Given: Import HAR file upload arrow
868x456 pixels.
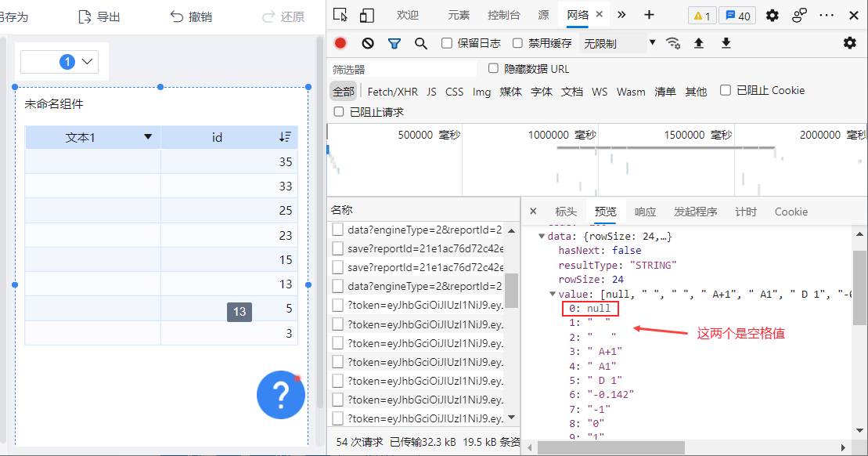Looking at the screenshot, I should [x=699, y=43].
